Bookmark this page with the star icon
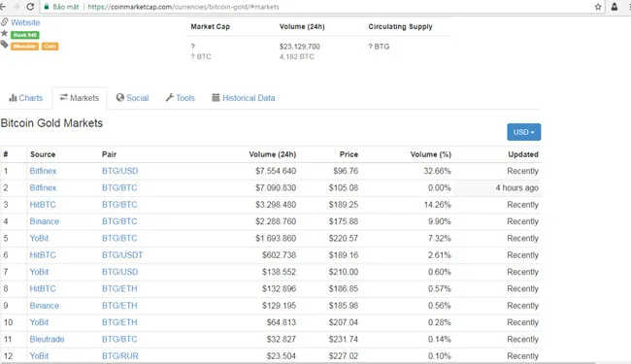The image size is (631, 364). coord(598,7)
